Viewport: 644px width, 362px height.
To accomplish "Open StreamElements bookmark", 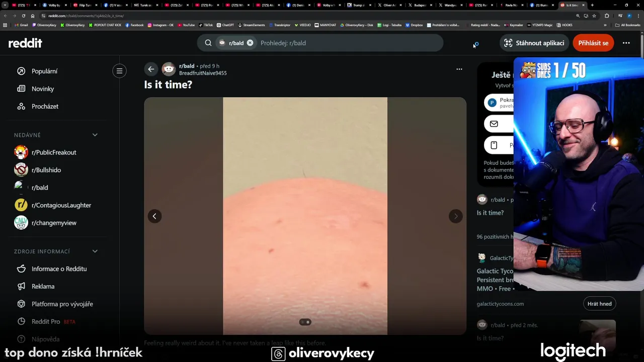I will 251,25.
